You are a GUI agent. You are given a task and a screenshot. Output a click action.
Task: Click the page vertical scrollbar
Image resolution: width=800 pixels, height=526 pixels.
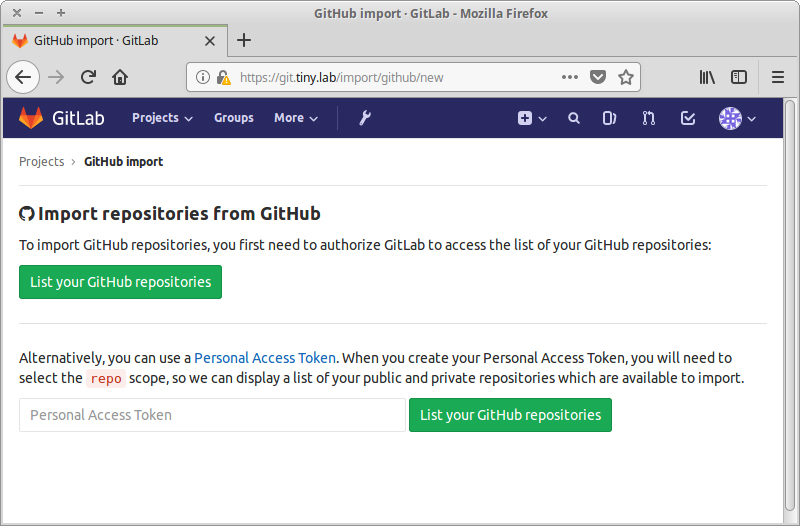790,306
